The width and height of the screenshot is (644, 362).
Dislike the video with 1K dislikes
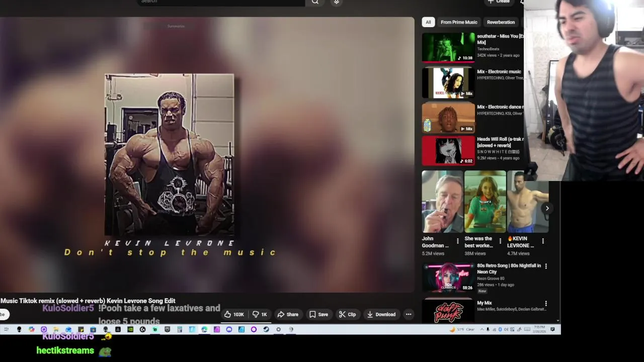click(x=260, y=314)
